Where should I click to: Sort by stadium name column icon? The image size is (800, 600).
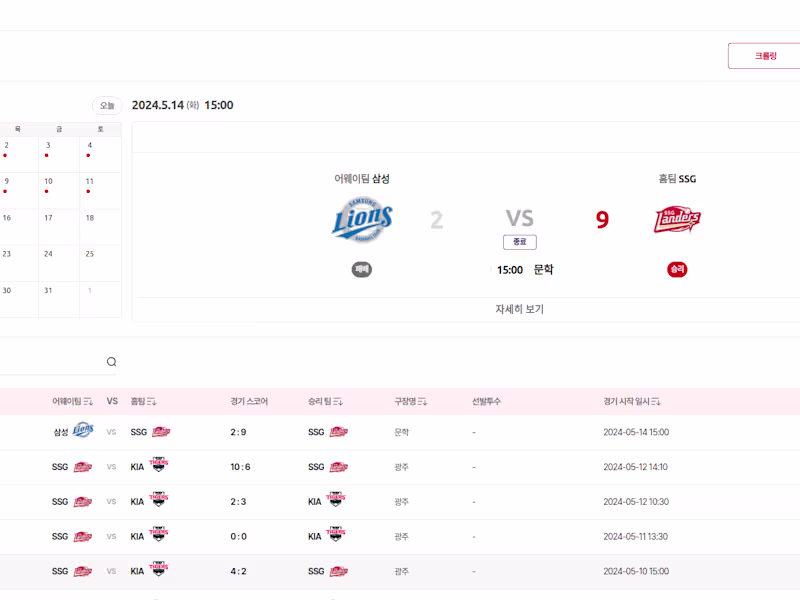422,402
